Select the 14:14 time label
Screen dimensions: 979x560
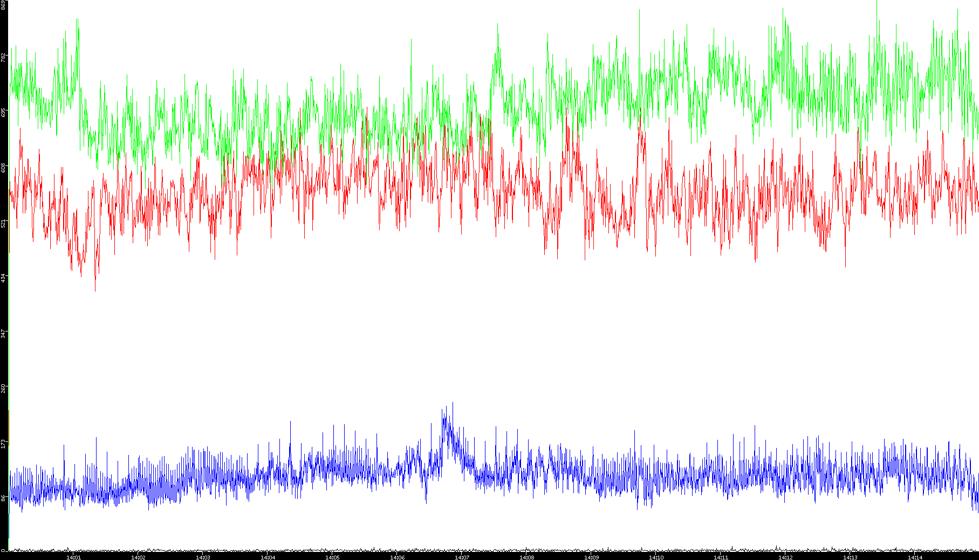tap(915, 557)
